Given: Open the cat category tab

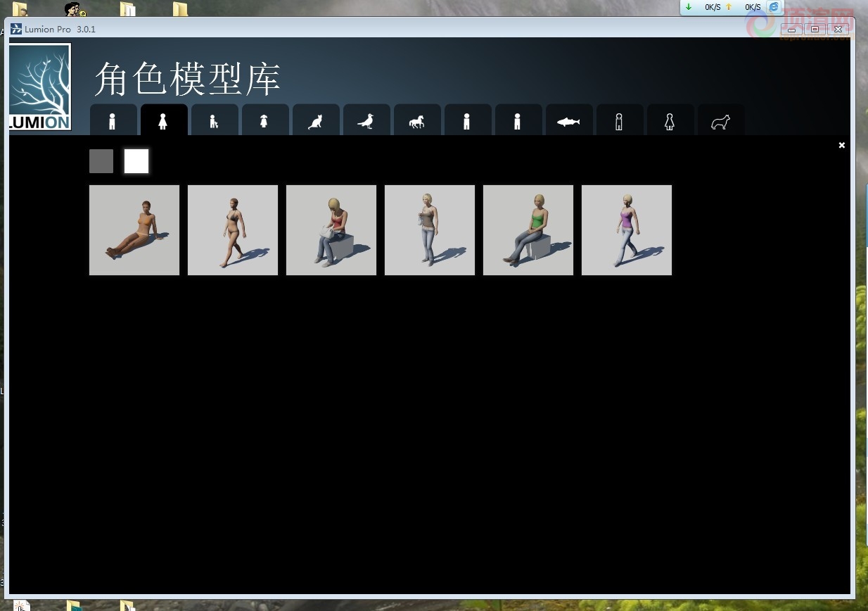Looking at the screenshot, I should point(315,120).
